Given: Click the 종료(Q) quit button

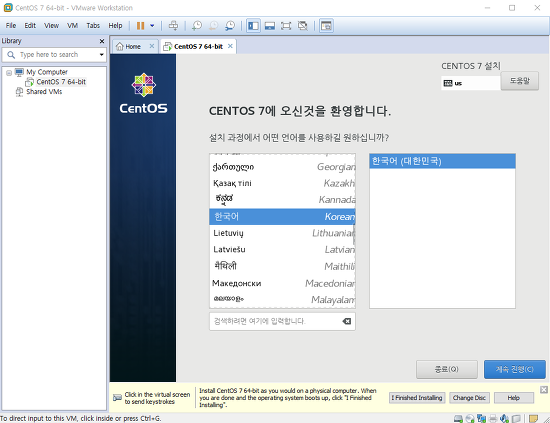Looking at the screenshot, I should click(x=447, y=369).
